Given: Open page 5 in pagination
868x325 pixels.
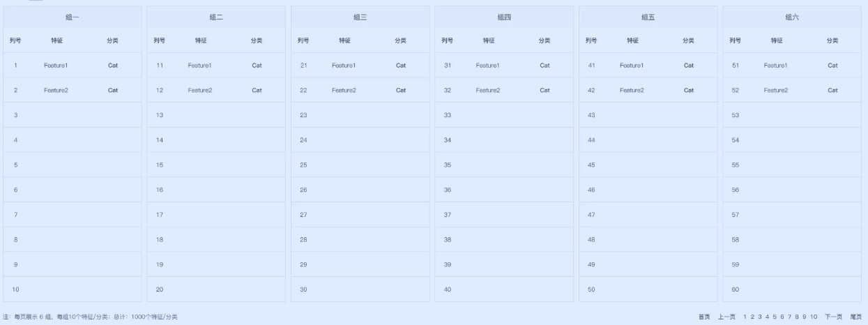Looking at the screenshot, I should point(774,317).
